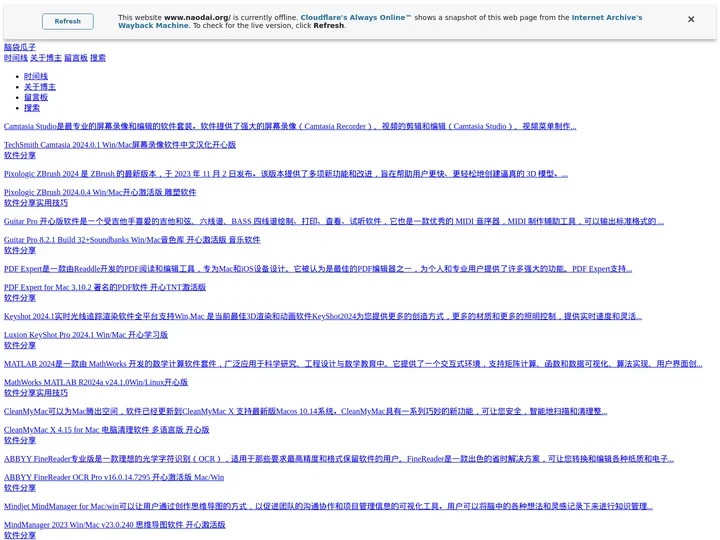Open the Keyshot 2024.1 description excerpt link
Screen dimensions: 720x540
pyautogui.click(x=323, y=316)
